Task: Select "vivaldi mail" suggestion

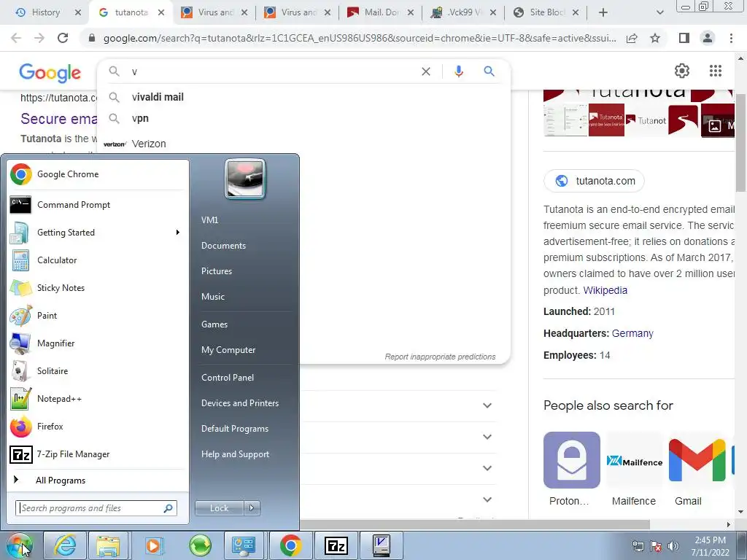Action: [303, 97]
